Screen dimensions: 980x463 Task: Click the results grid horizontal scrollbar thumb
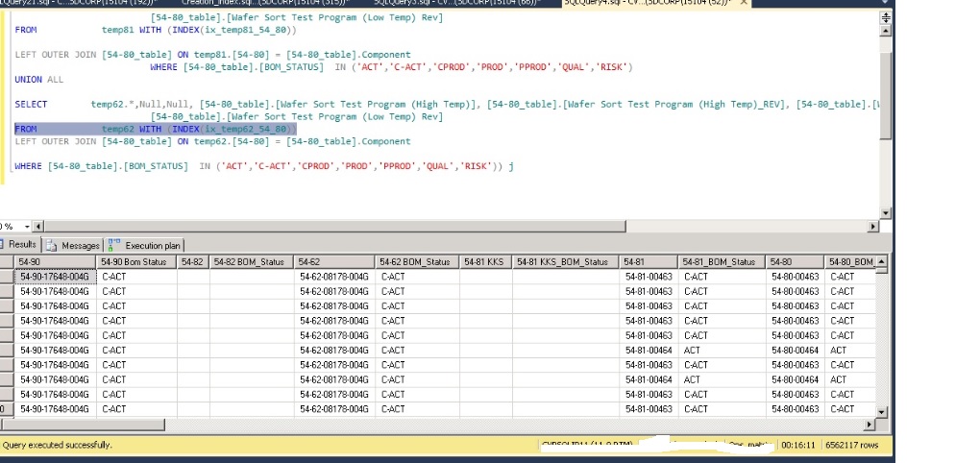coord(82,425)
